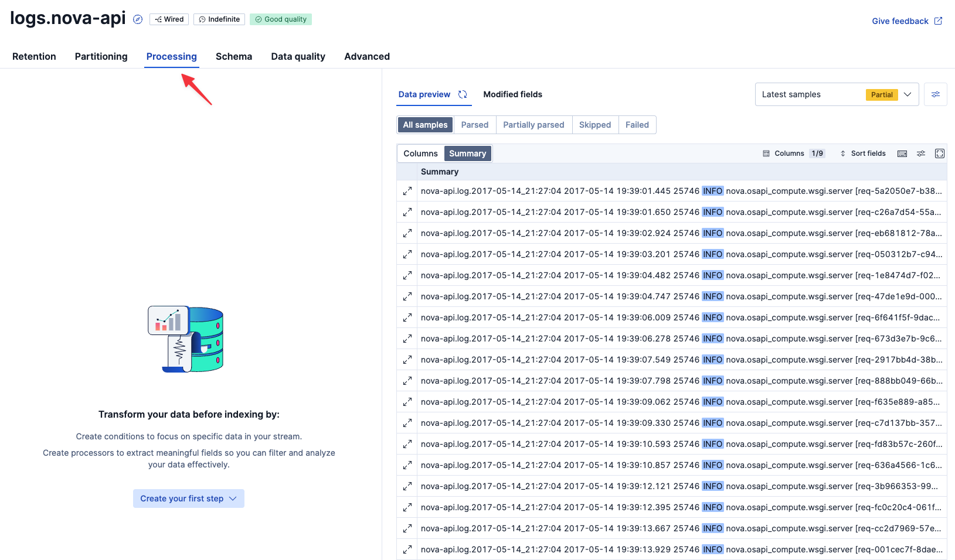Open the Columns 1/9 selector
The width and height of the screenshot is (955, 560).
[794, 153]
